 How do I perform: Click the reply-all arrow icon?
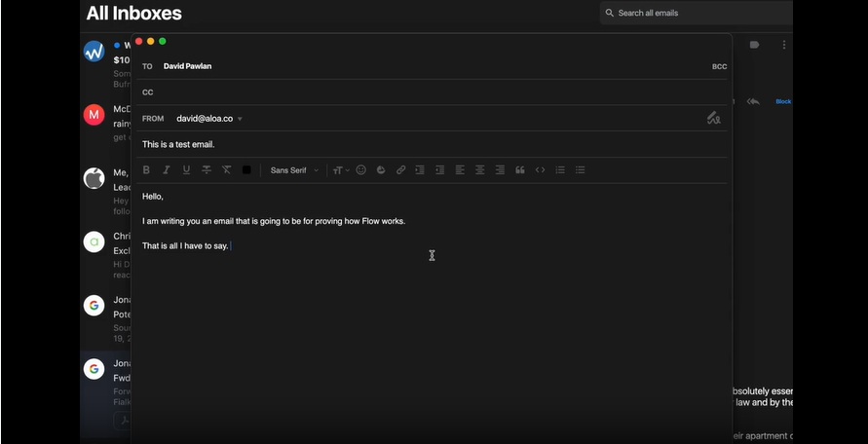click(753, 101)
